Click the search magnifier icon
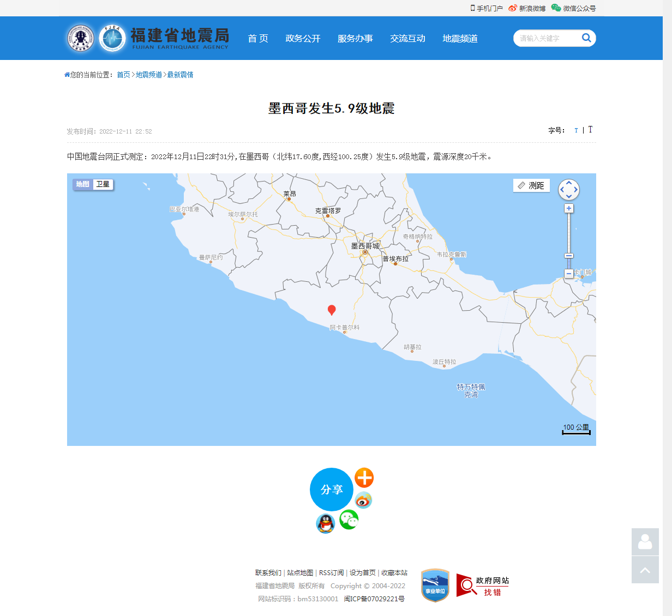The width and height of the screenshot is (672, 616). point(586,38)
